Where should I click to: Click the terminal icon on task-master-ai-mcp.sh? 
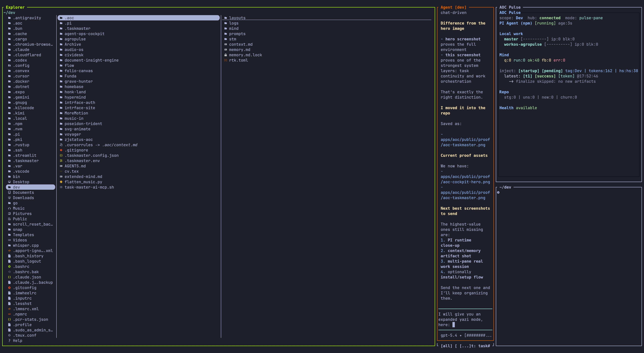(x=61, y=187)
